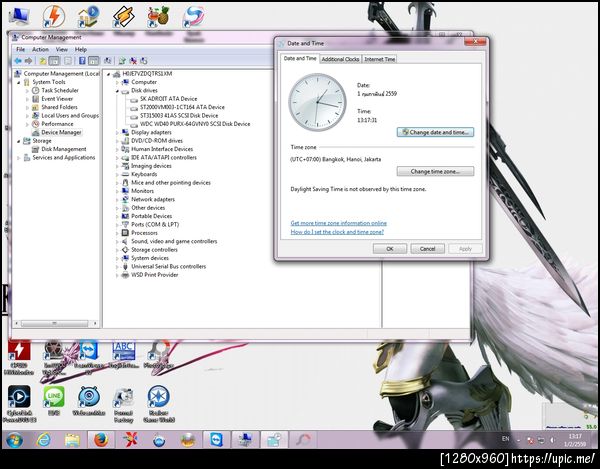
Task: Select Keyboards category
Action: coord(144,174)
